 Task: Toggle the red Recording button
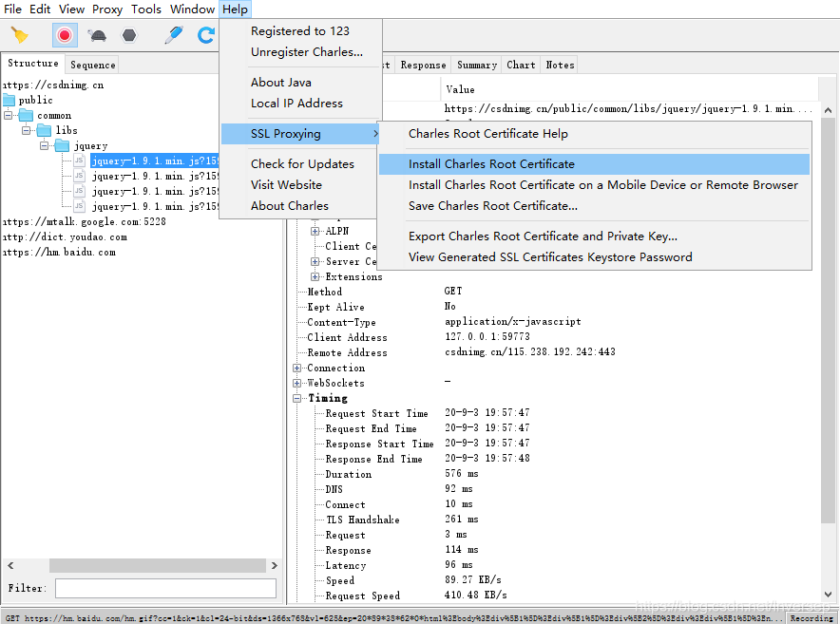pos(65,35)
